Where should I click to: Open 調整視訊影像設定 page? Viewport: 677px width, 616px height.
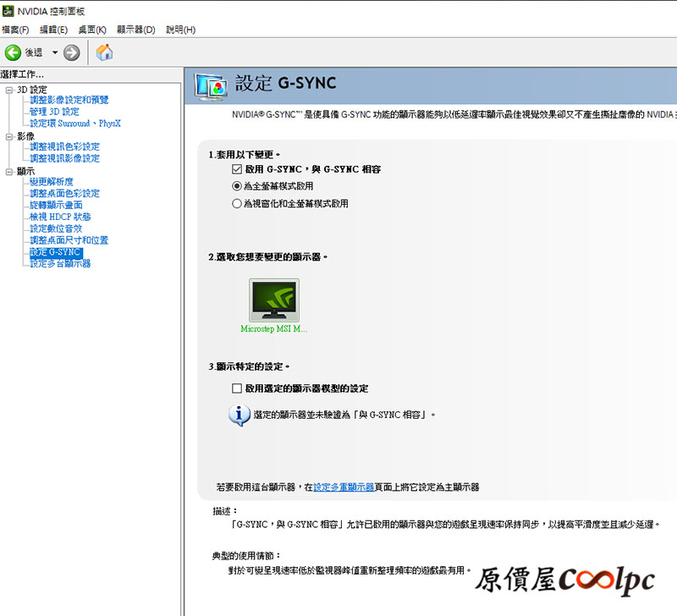pyautogui.click(x=65, y=158)
